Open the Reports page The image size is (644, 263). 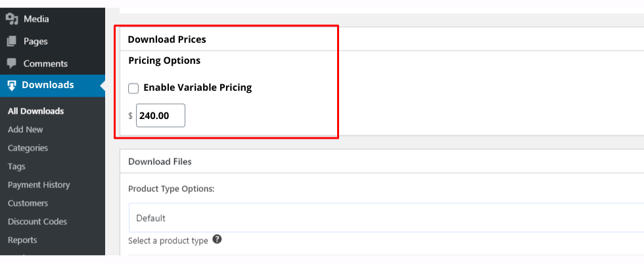tap(22, 240)
